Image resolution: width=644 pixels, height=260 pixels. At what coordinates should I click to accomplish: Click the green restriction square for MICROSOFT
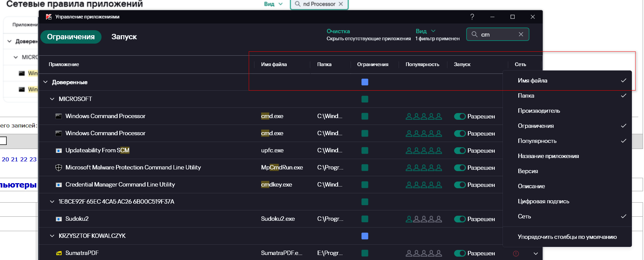coord(365,99)
